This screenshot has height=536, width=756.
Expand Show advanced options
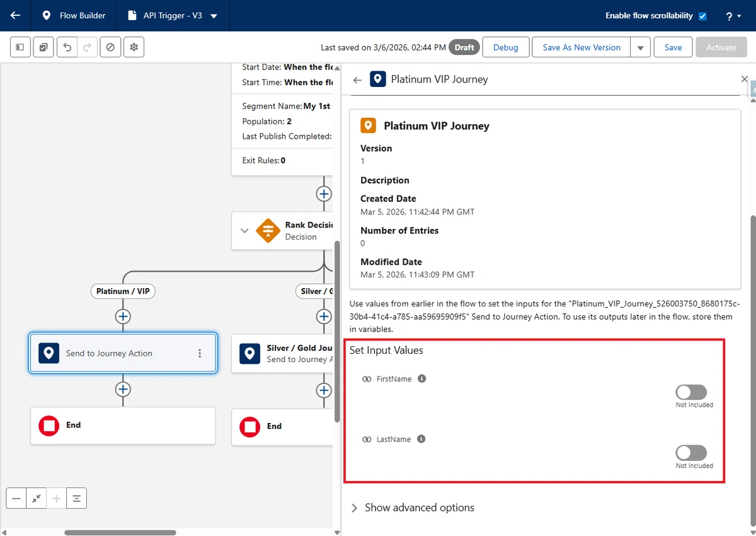[x=412, y=508]
